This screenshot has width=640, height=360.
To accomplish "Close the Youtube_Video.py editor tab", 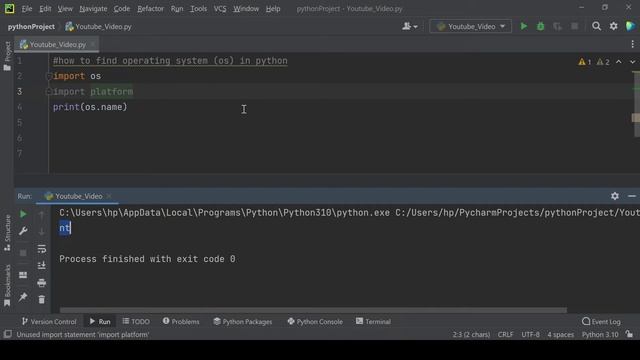I will (93, 44).
